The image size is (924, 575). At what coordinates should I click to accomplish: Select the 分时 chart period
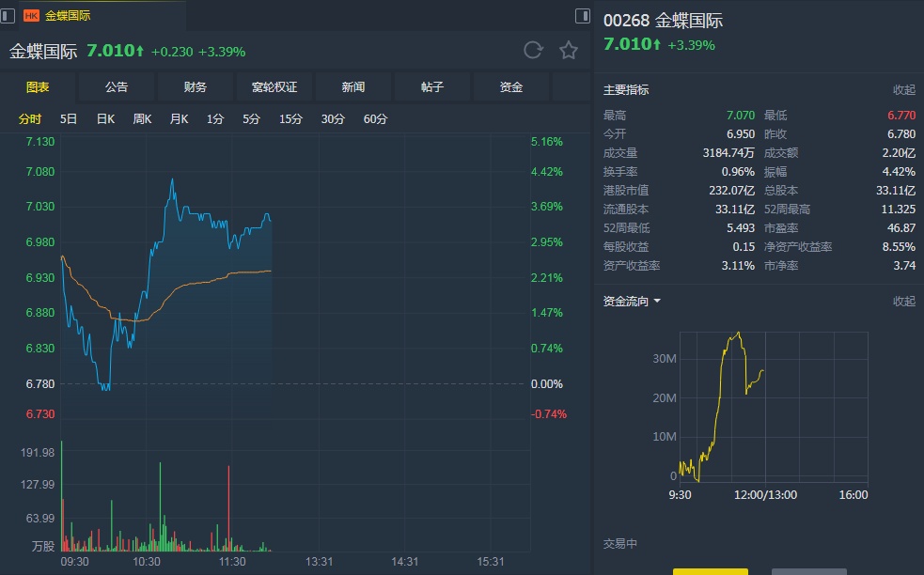[x=29, y=119]
